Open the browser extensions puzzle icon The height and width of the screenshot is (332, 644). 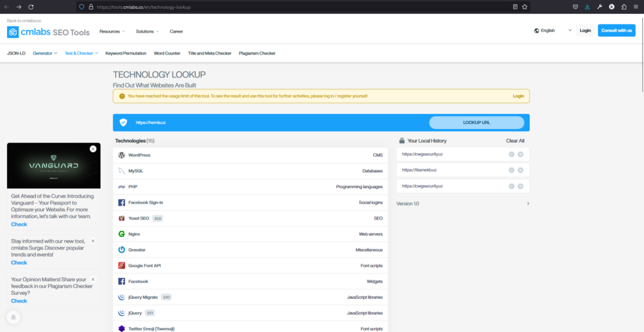[624, 7]
